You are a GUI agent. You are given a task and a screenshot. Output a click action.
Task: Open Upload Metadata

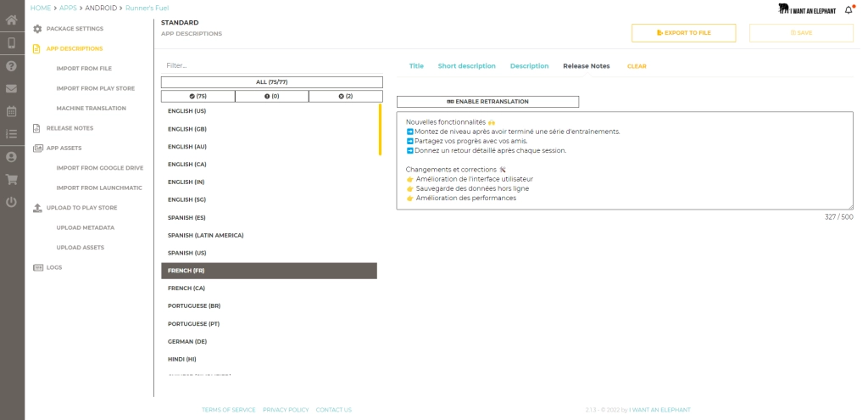click(x=86, y=227)
